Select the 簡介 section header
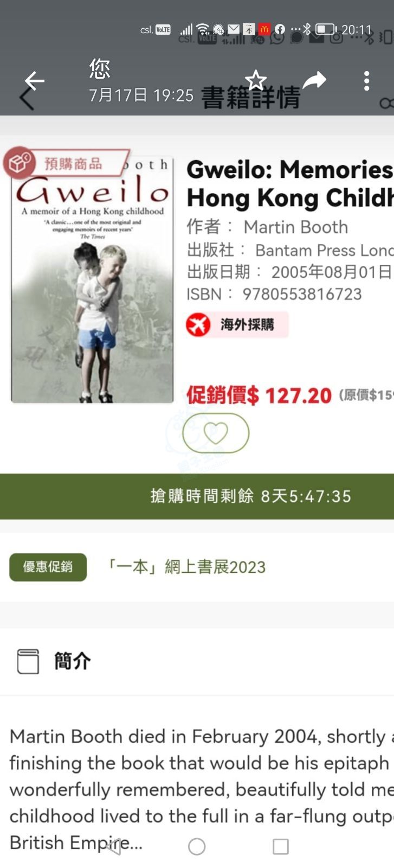The height and width of the screenshot is (868, 394). (73, 661)
